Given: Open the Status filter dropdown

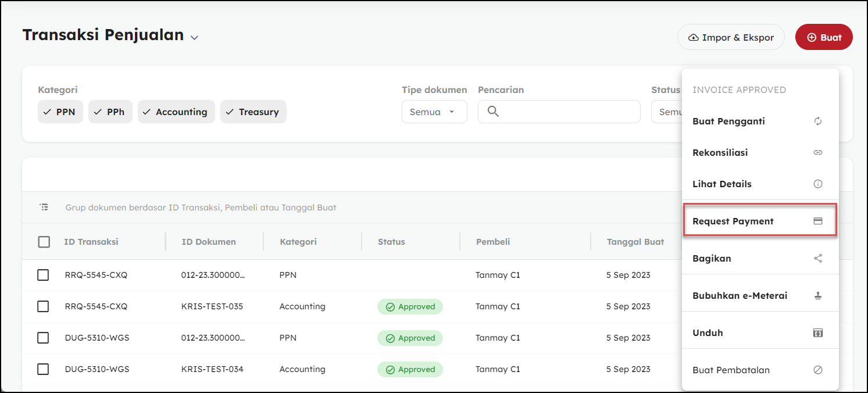Looking at the screenshot, I should point(666,112).
